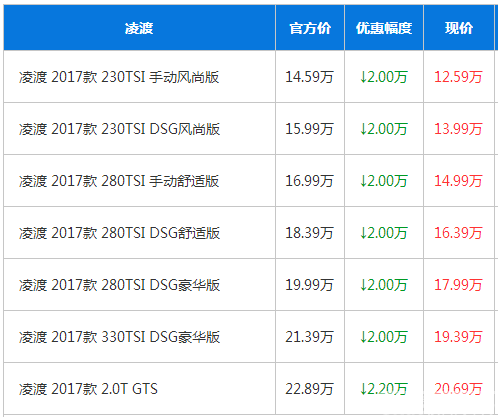Click current price 14.99万
Screen dimensions: 498x417
pos(458,181)
